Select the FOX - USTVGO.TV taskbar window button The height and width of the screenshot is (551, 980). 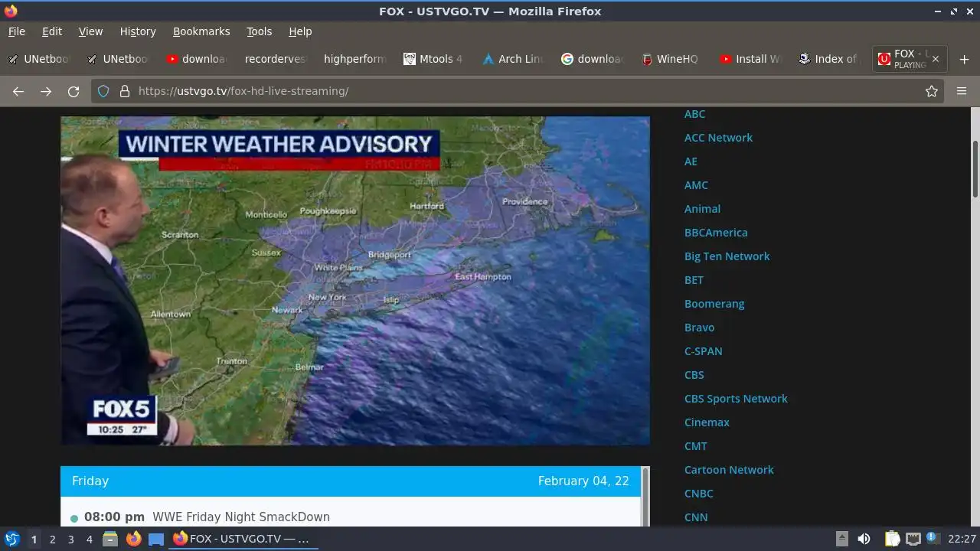pos(243,539)
